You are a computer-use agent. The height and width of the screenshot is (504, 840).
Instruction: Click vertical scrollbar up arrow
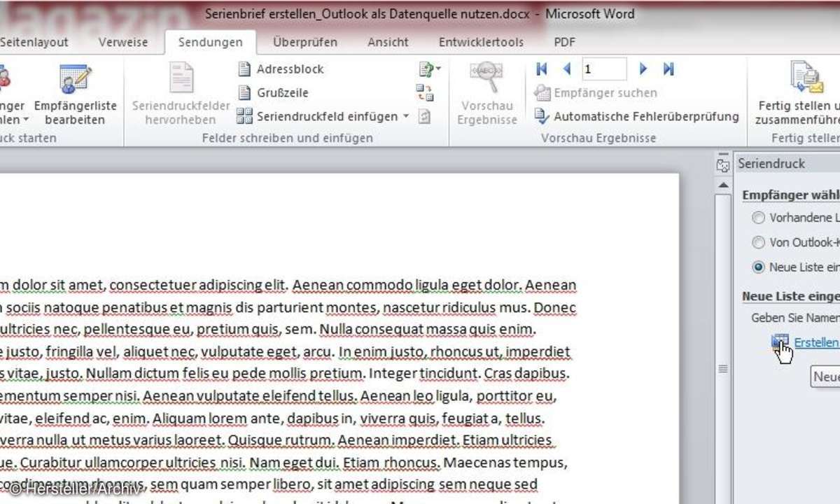click(x=722, y=184)
